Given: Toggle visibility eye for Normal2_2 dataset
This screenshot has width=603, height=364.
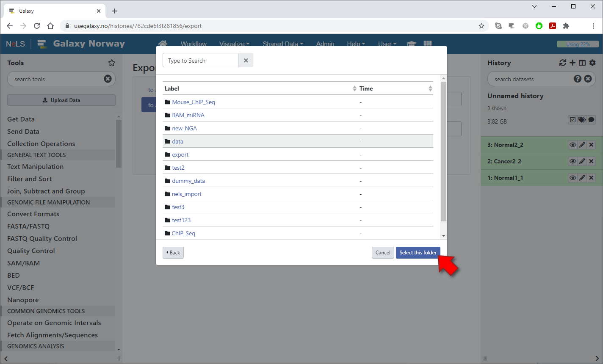Looking at the screenshot, I should pyautogui.click(x=573, y=145).
